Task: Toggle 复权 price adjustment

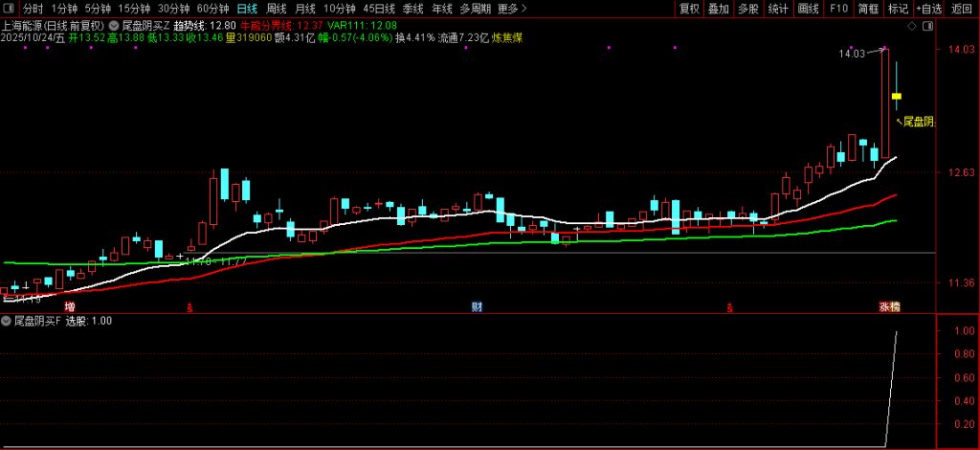Action: 689,9
